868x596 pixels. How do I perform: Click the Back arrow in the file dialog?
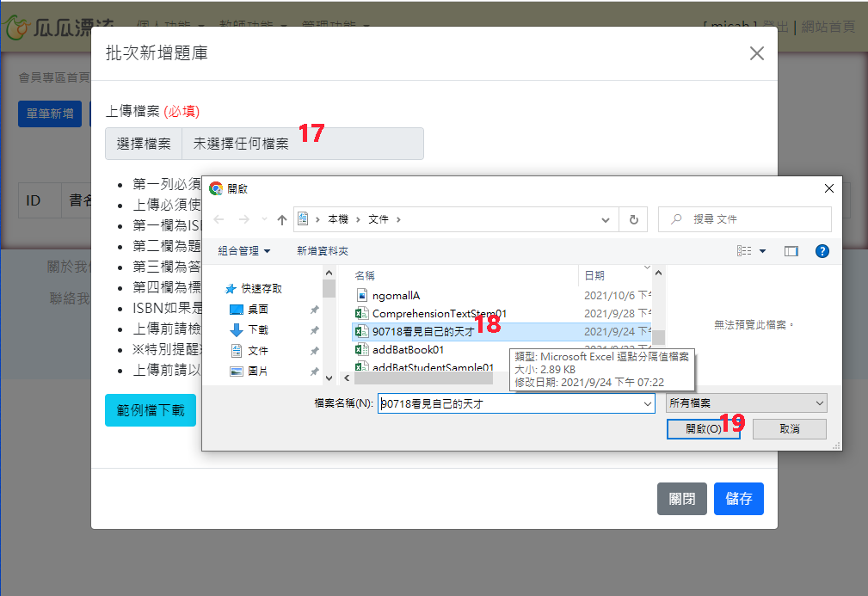(219, 219)
